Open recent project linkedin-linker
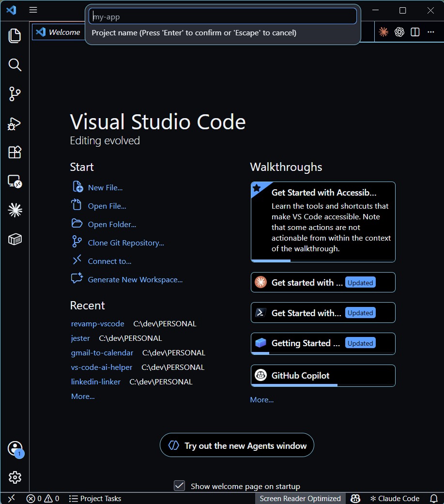 96,382
